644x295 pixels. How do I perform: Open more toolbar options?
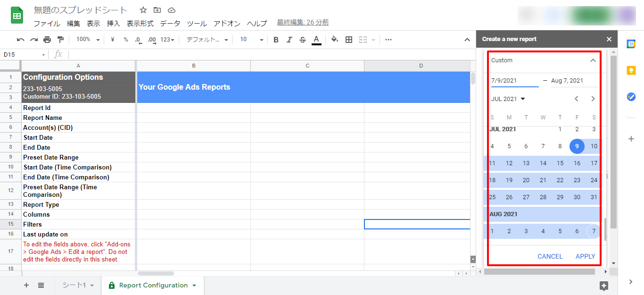(388, 40)
